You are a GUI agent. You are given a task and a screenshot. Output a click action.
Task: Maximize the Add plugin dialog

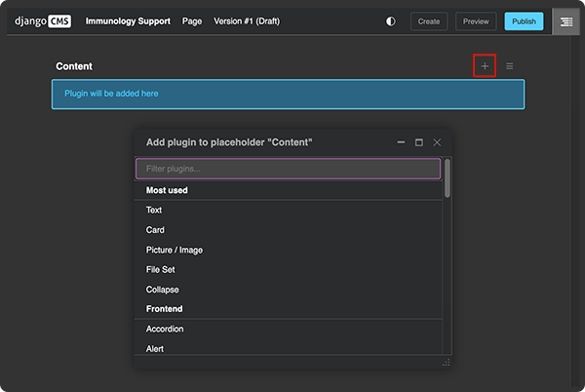click(419, 142)
